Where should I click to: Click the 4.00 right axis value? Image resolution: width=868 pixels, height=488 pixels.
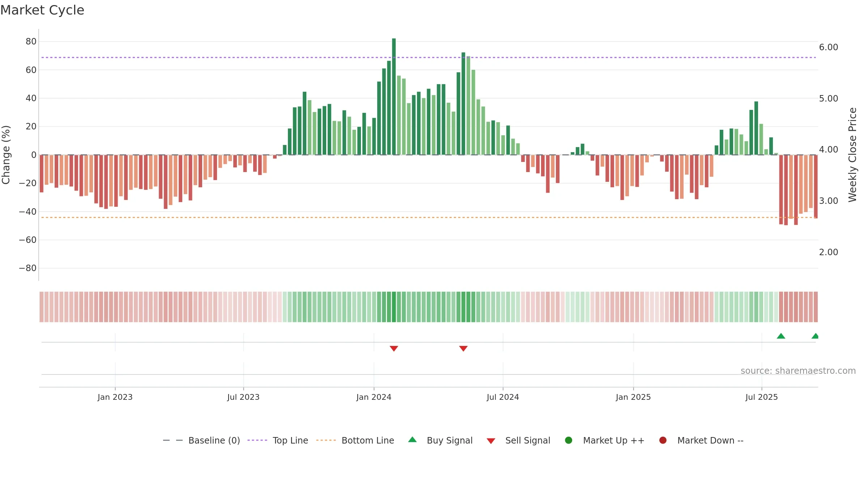tap(829, 149)
